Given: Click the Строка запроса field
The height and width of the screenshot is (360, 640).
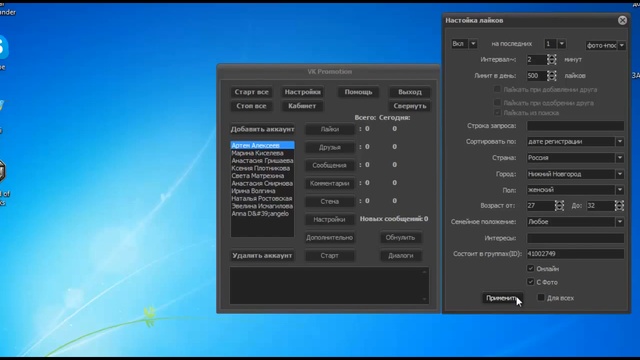Looking at the screenshot, I should click(576, 126).
